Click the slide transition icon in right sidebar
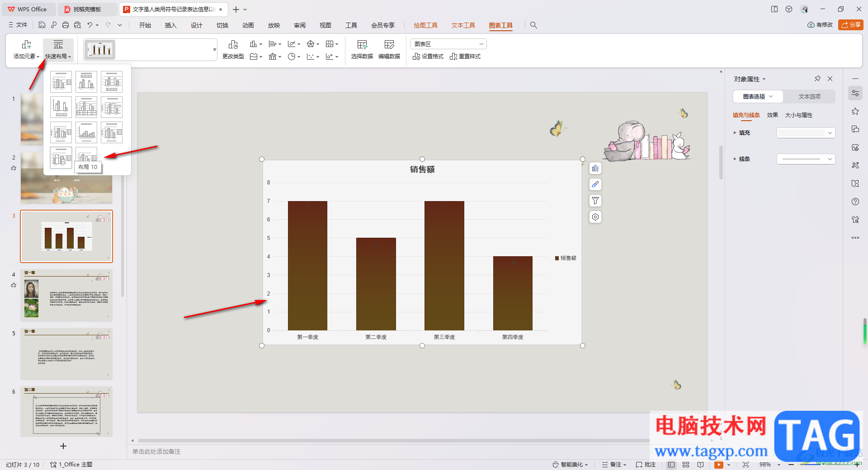 (x=855, y=129)
